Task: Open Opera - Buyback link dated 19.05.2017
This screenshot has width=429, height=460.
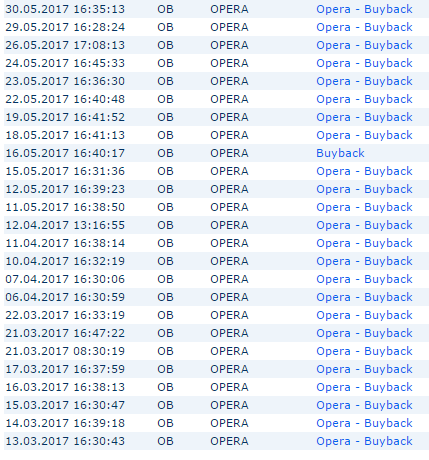Action: click(364, 117)
